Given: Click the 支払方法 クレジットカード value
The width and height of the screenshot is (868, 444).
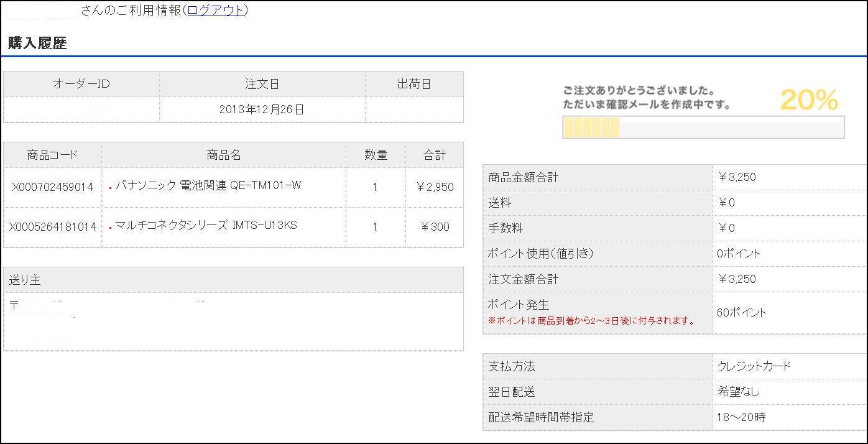Looking at the screenshot, I should pos(754,366).
